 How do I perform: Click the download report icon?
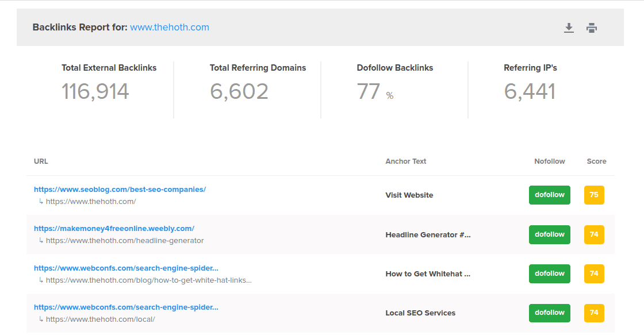point(569,27)
